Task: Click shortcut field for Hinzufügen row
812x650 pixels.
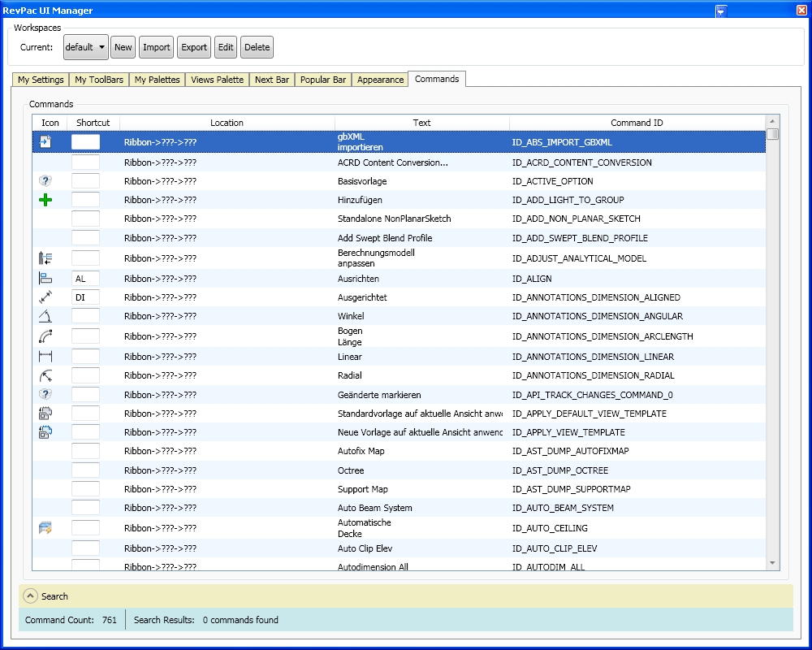Action: click(85, 200)
